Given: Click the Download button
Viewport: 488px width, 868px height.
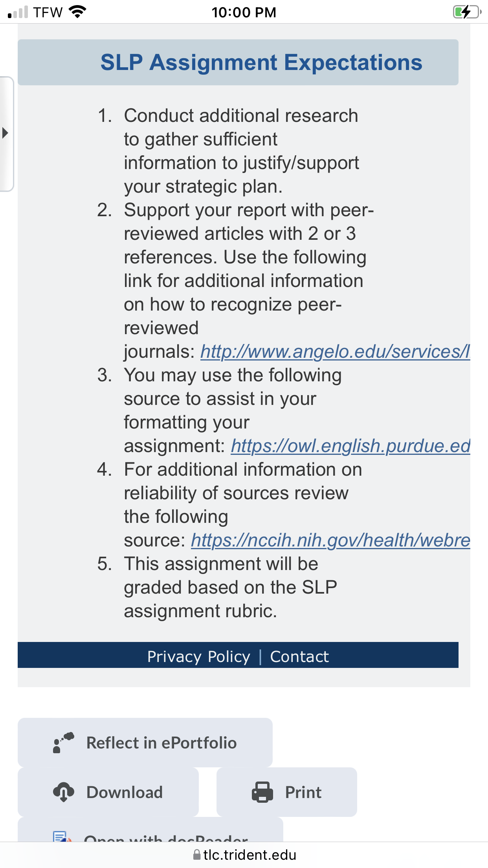Looking at the screenshot, I should click(108, 792).
